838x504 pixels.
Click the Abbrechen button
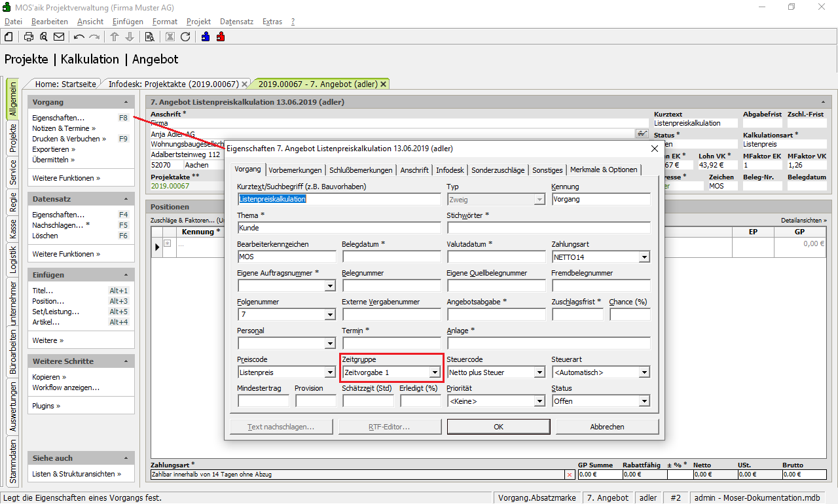pos(607,427)
